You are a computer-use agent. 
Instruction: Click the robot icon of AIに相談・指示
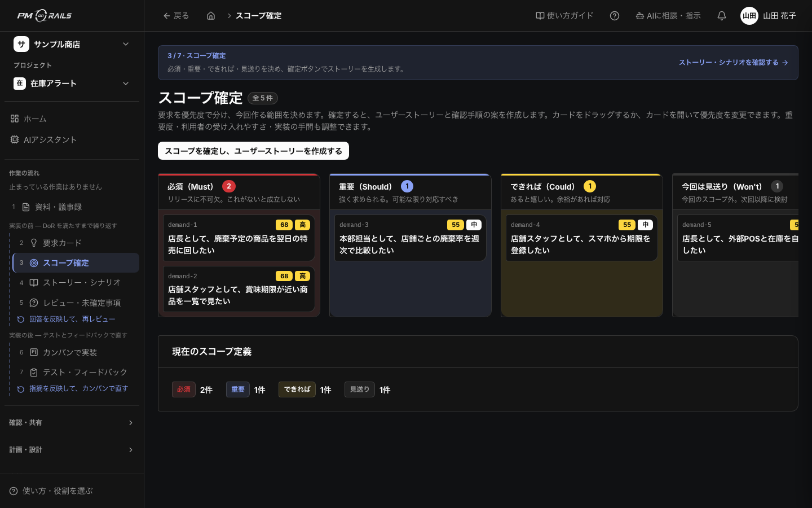pos(640,16)
